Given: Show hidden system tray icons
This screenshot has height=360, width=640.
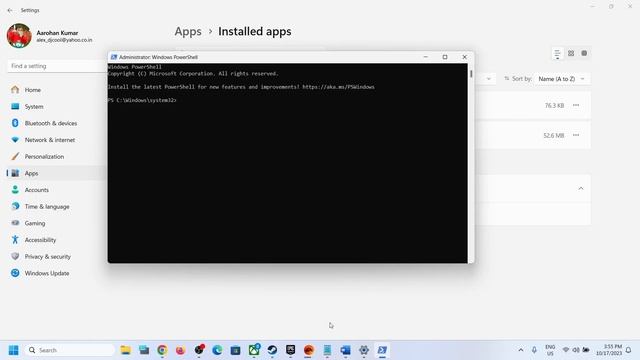Looking at the screenshot, I should tap(521, 350).
